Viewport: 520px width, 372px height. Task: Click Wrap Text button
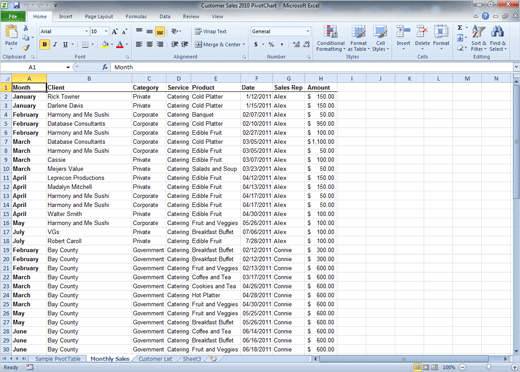coord(211,31)
